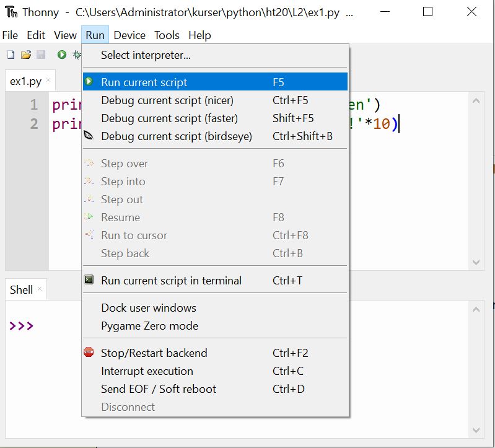Screen dimensions: 495x448
Task: Click the red STOP sign icon
Action: pos(89,352)
